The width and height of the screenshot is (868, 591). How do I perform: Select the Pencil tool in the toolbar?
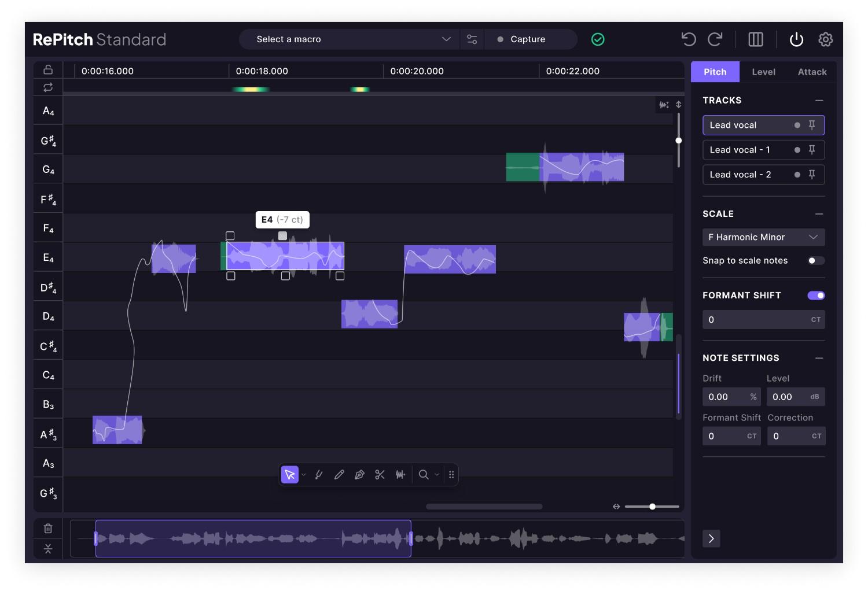click(340, 474)
